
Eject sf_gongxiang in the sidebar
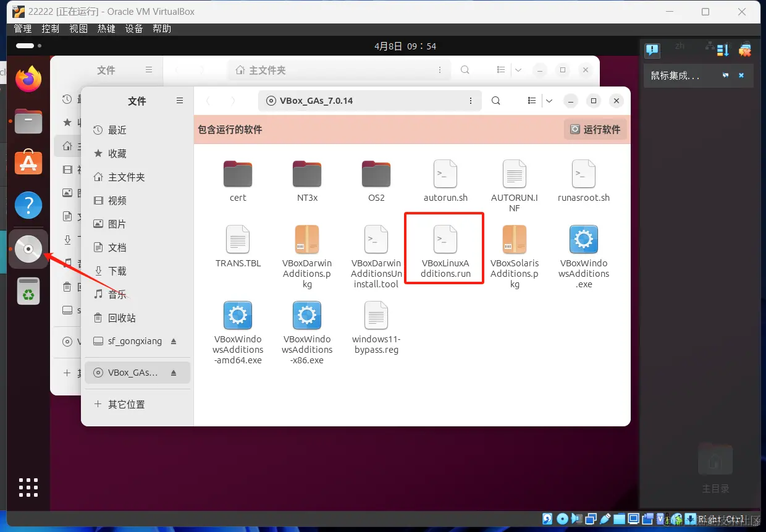[174, 341]
